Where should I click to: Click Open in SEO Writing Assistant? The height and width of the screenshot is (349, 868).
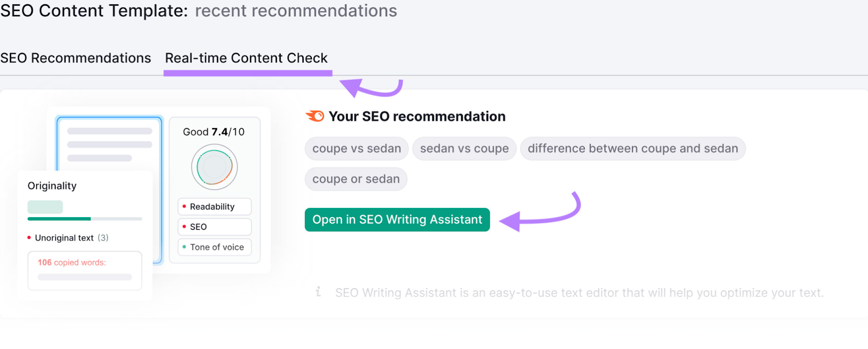pyautogui.click(x=397, y=220)
